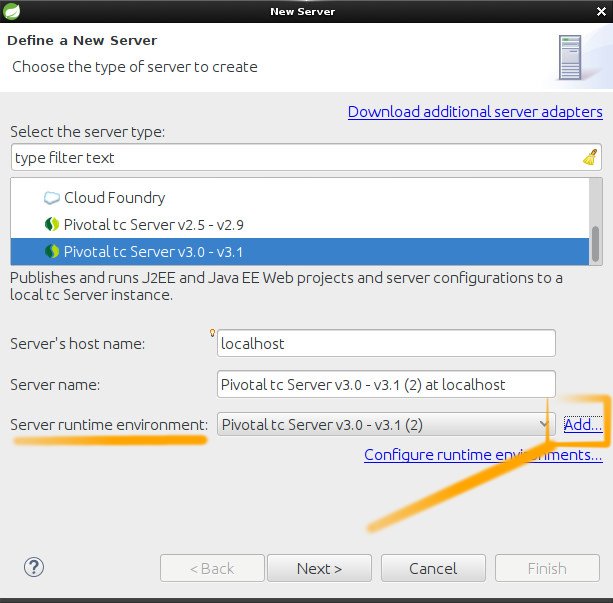
Task: Focus the type filter text field
Action: pos(306,158)
